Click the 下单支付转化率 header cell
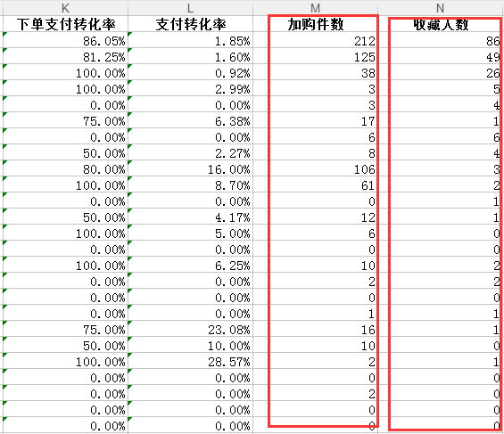This screenshot has height=434, width=504. (66, 24)
